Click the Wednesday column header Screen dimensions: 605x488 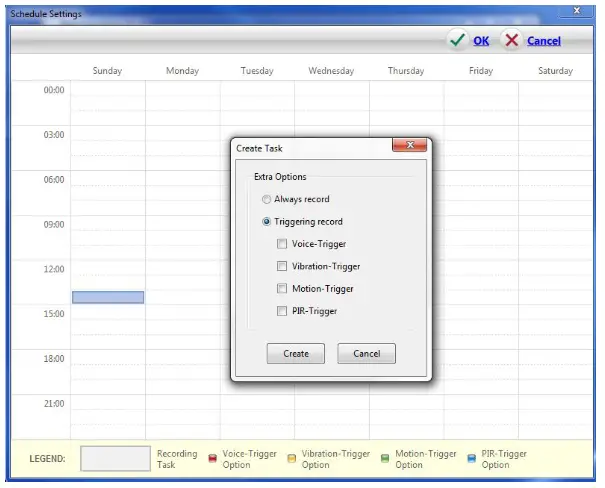point(331,71)
